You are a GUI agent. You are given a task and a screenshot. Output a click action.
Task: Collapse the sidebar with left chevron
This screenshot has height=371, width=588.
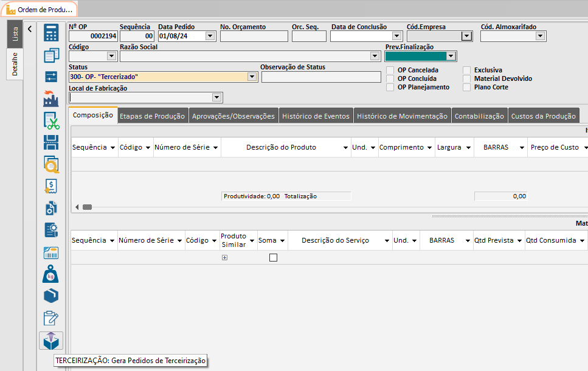click(30, 29)
